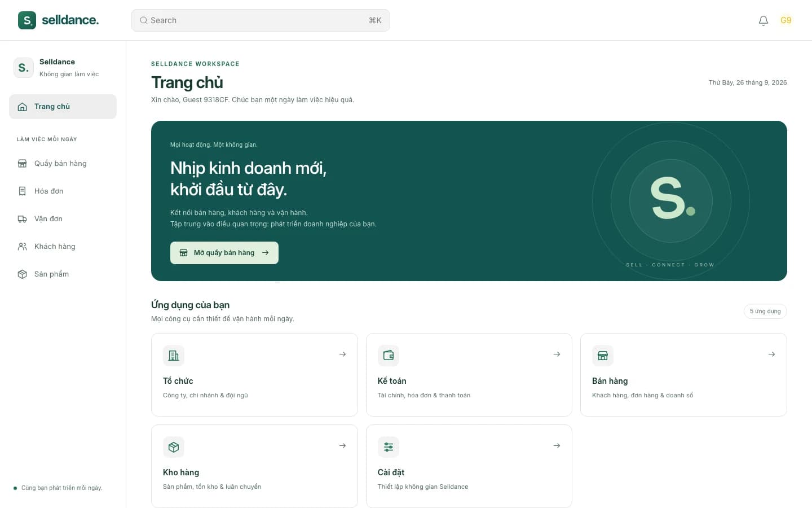Click Nhịp kinh doanh mới banner headline
The width and height of the screenshot is (812, 508).
tap(249, 178)
